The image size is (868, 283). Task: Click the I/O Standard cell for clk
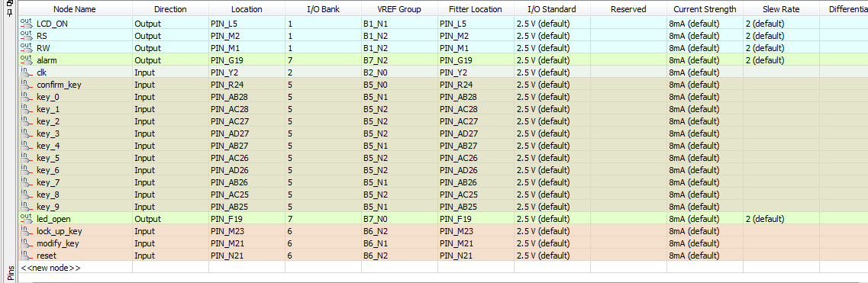tap(553, 72)
